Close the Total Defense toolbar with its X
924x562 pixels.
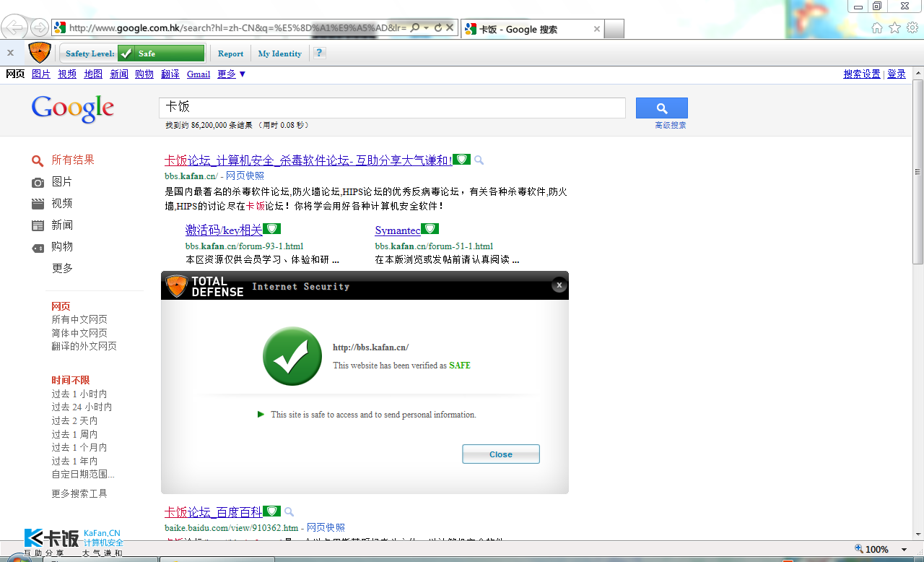click(10, 53)
